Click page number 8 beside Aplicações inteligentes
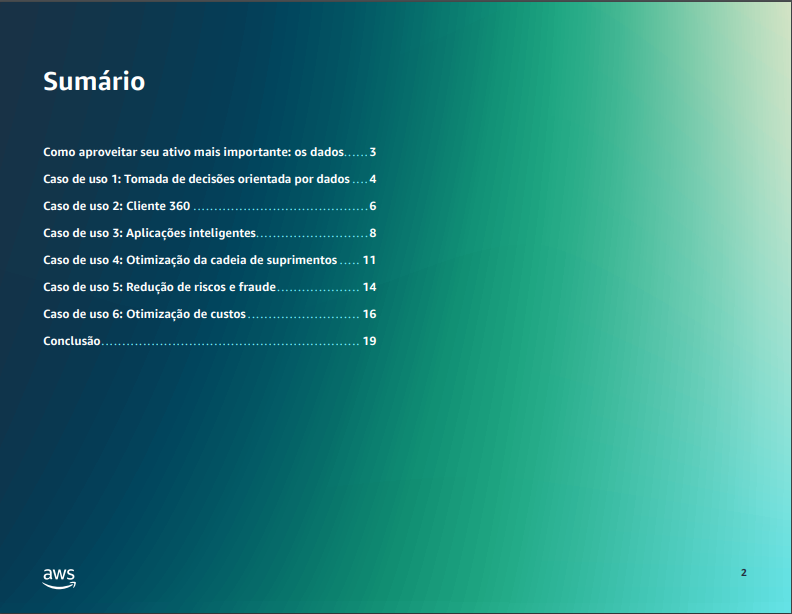Viewport: 792px width, 614px height. pos(372,234)
